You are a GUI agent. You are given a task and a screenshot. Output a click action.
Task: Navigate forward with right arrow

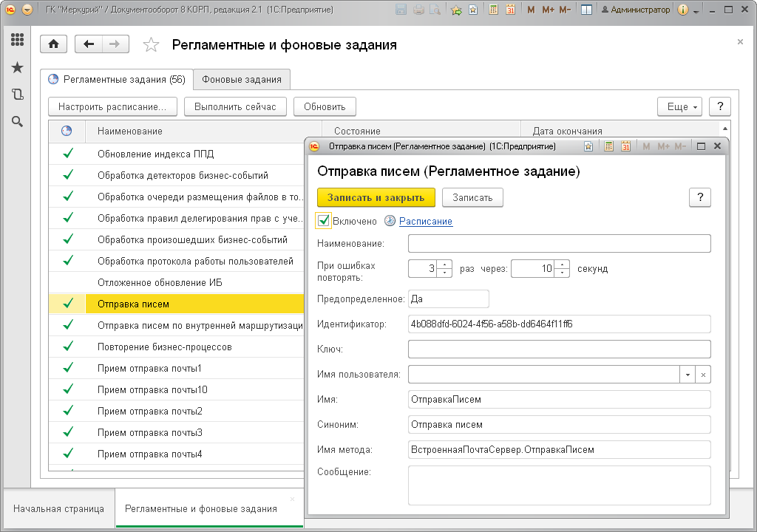click(115, 44)
